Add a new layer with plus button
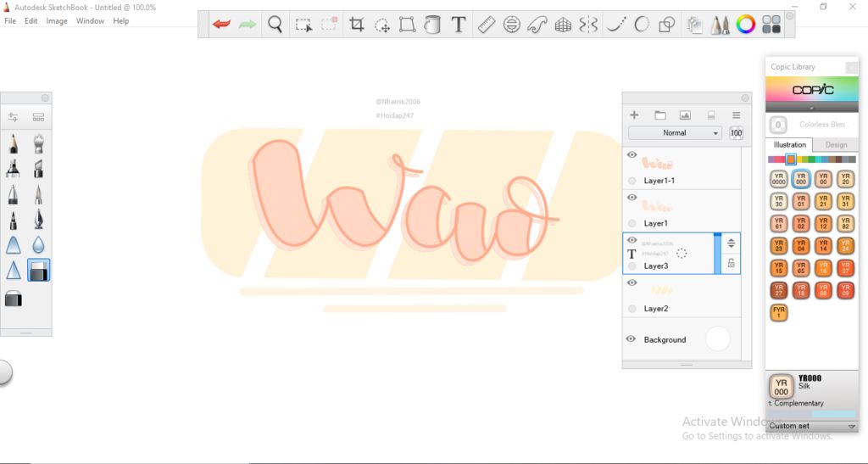This screenshot has width=868, height=464. tap(634, 115)
